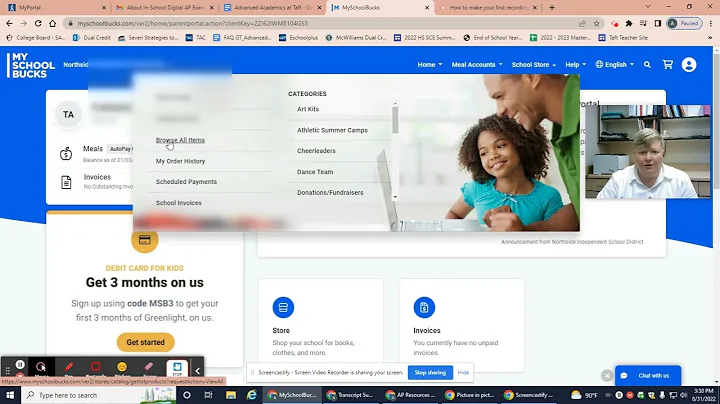This screenshot has height=404, width=720.
Task: Open the Chrome tab search chevron
Action: tap(648, 7)
